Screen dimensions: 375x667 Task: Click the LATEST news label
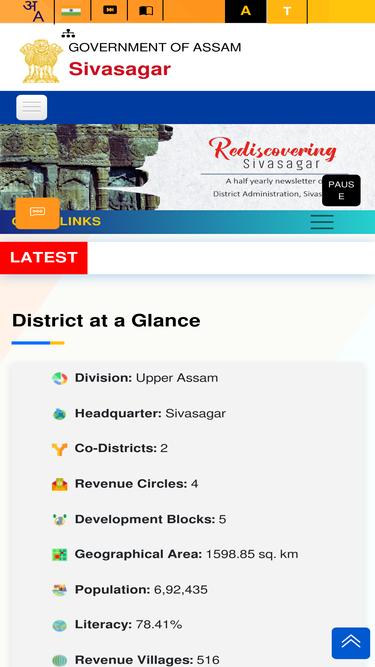point(44,258)
